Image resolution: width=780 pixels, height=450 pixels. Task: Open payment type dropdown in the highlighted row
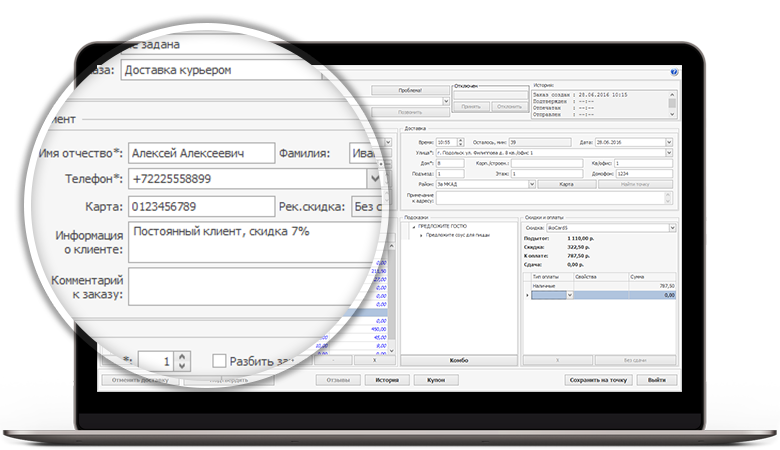[570, 295]
